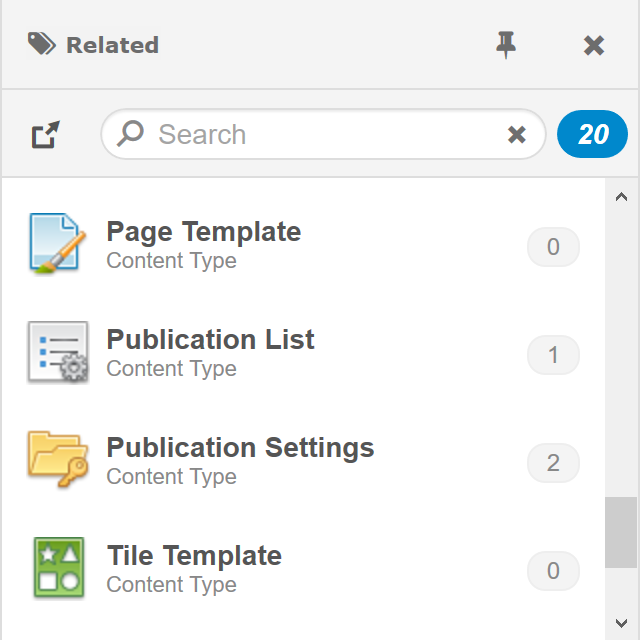Click the Related tag icon

[x=41, y=44]
